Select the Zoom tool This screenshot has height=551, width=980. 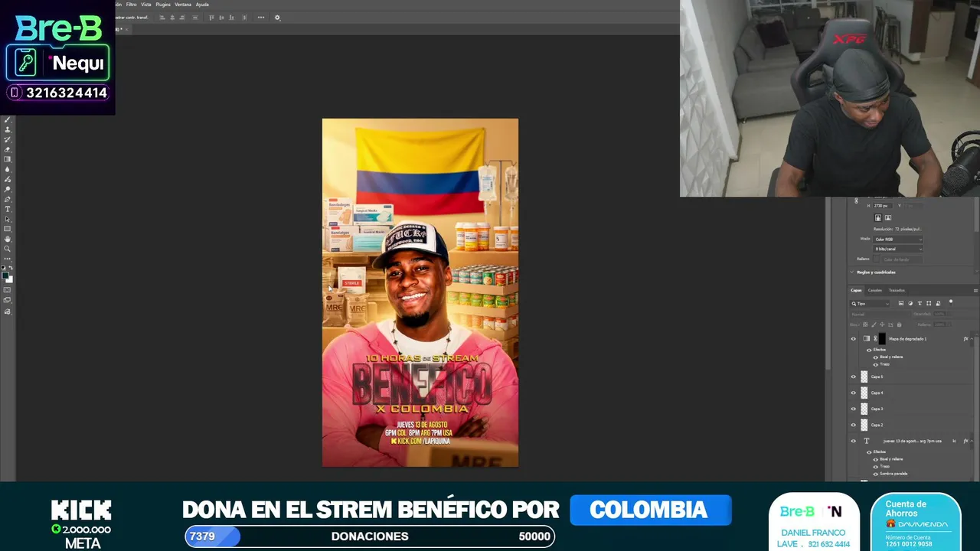(8, 249)
